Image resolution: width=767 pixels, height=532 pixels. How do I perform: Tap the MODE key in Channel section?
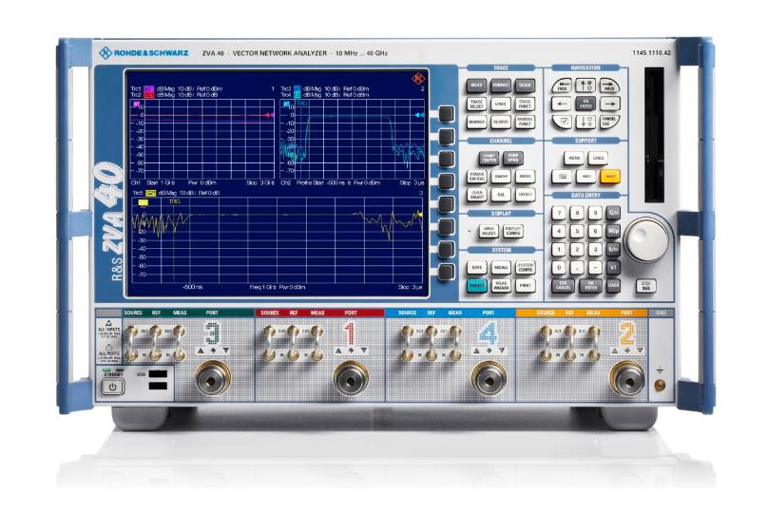click(525, 177)
